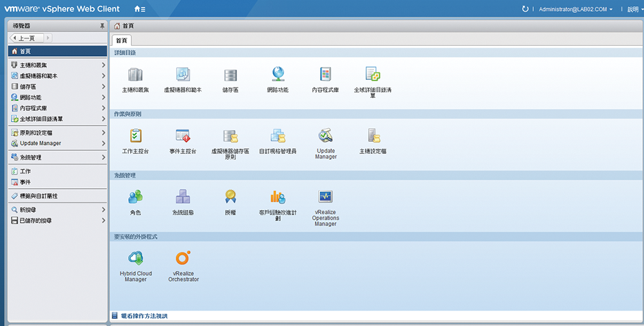Open 主機和叢集 icon in 詳細目錄
Viewport: 644px width, 326px height.
(135, 75)
